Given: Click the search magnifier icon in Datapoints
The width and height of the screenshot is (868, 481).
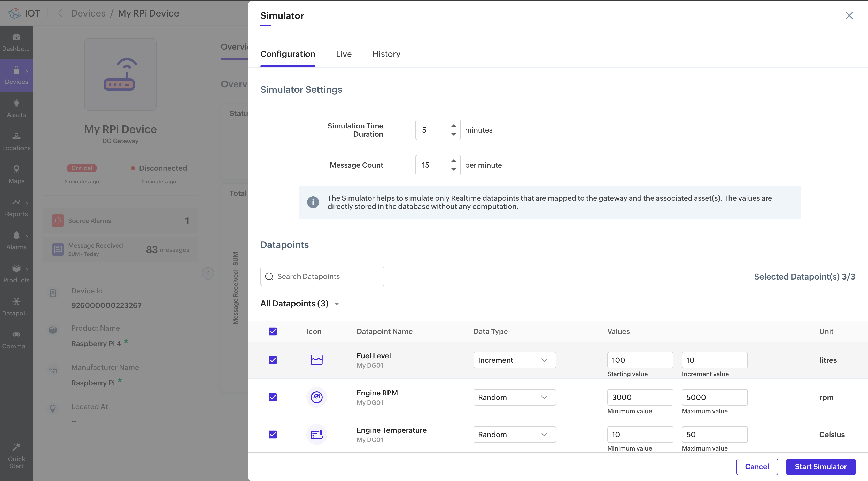Looking at the screenshot, I should pos(269,277).
